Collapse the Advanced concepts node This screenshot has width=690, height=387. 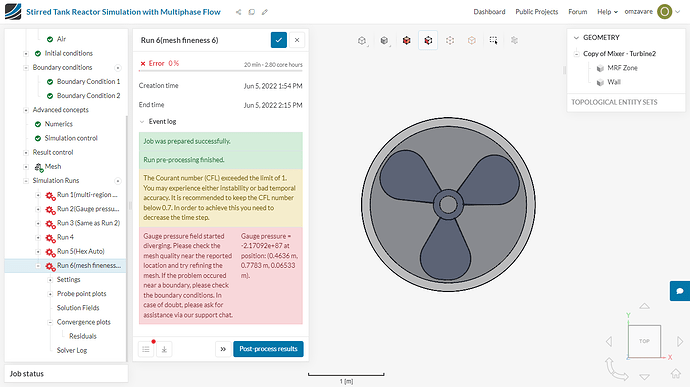pos(26,110)
